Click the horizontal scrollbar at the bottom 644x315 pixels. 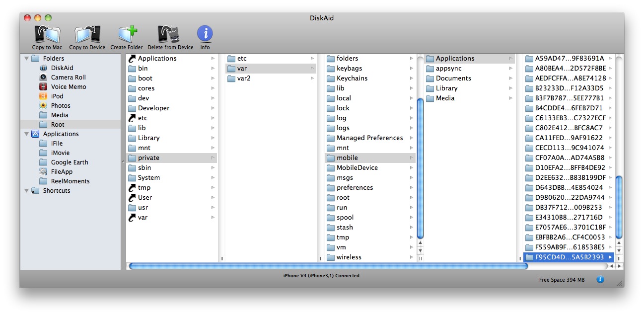(328, 266)
